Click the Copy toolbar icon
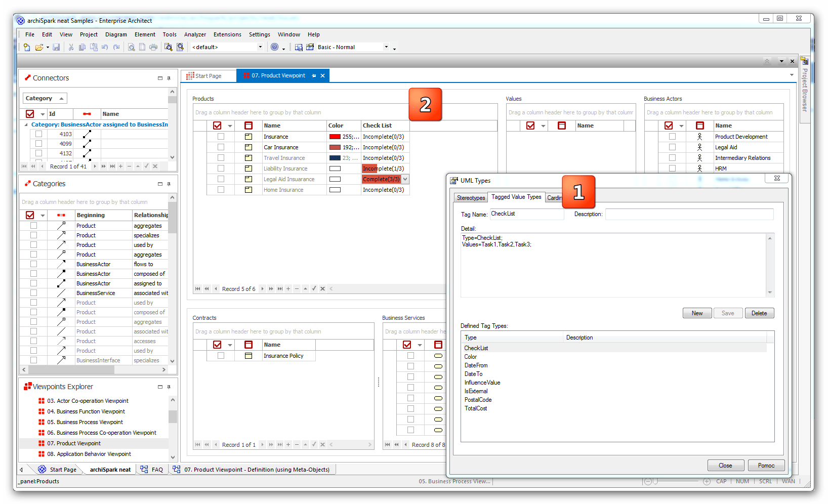This screenshot has width=828, height=504. pos(82,47)
